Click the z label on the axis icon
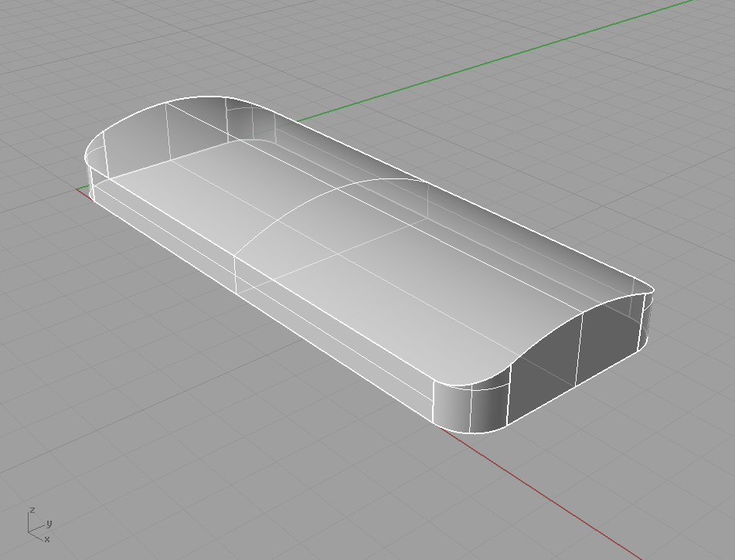Screen dimensions: 735x560 (32, 511)
